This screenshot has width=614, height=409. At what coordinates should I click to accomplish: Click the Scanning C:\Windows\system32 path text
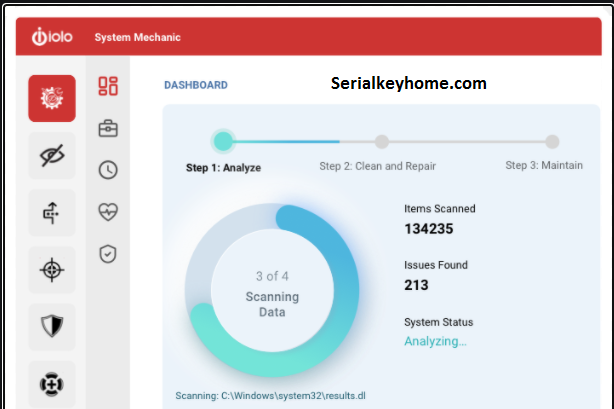pyautogui.click(x=271, y=396)
